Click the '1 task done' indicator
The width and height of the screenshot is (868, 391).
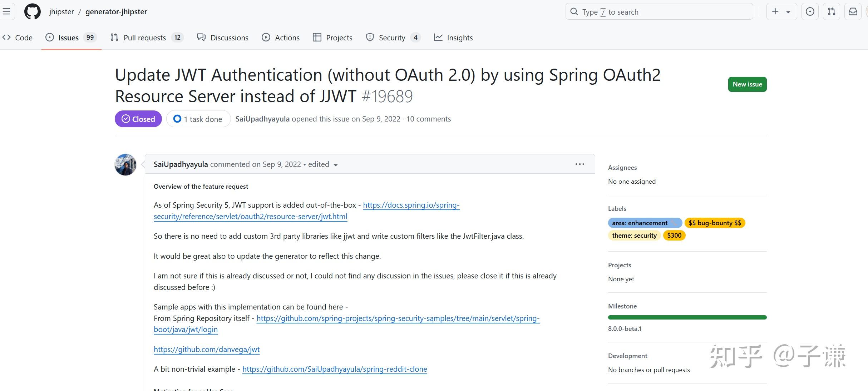[198, 119]
